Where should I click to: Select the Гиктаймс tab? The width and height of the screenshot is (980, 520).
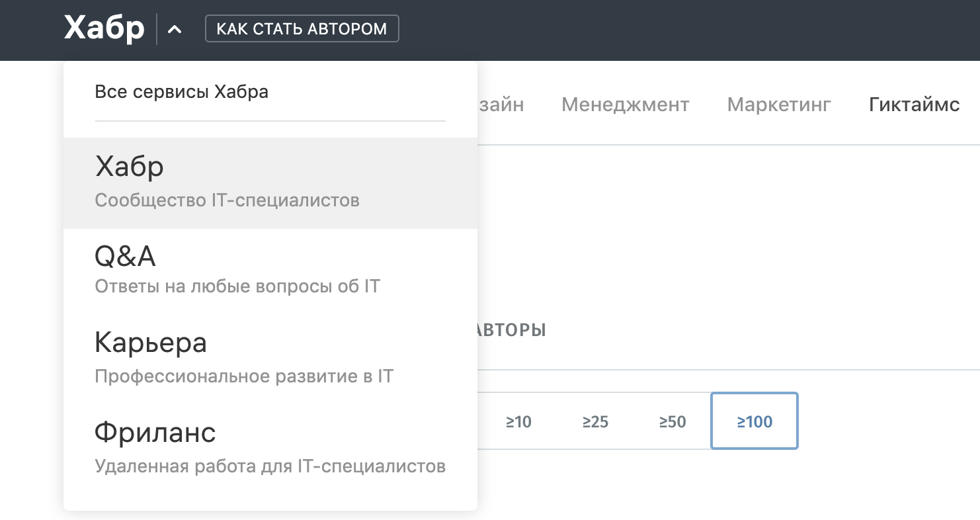[x=914, y=105]
